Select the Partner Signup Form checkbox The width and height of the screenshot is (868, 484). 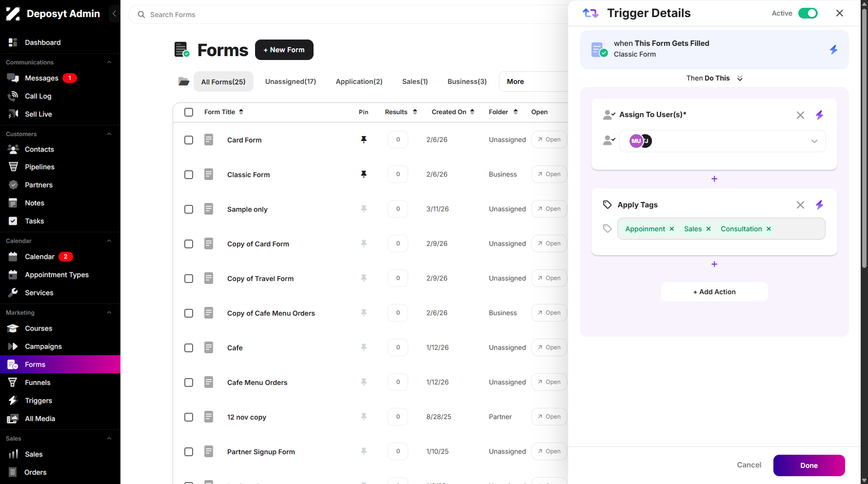189,452
